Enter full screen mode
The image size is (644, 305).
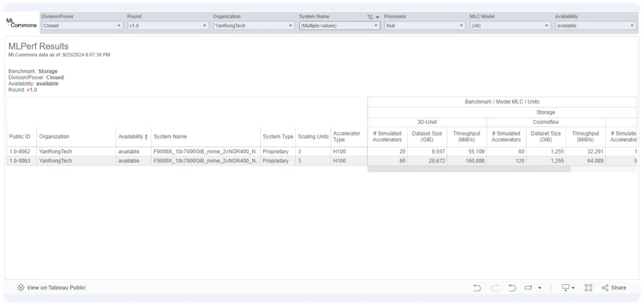[588, 288]
